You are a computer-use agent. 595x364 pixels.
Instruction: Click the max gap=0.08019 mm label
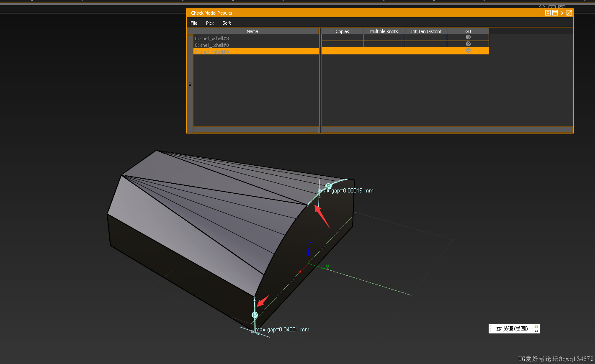[x=346, y=191]
